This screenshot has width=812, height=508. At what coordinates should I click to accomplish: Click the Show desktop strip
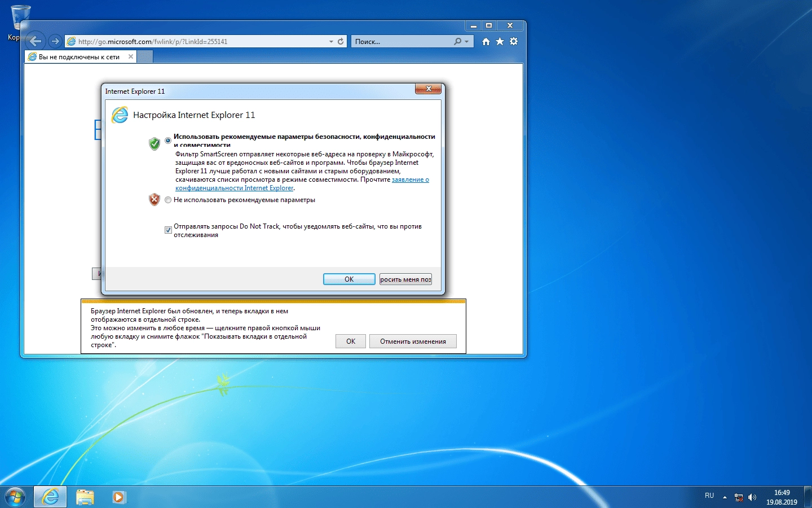tap(807, 497)
